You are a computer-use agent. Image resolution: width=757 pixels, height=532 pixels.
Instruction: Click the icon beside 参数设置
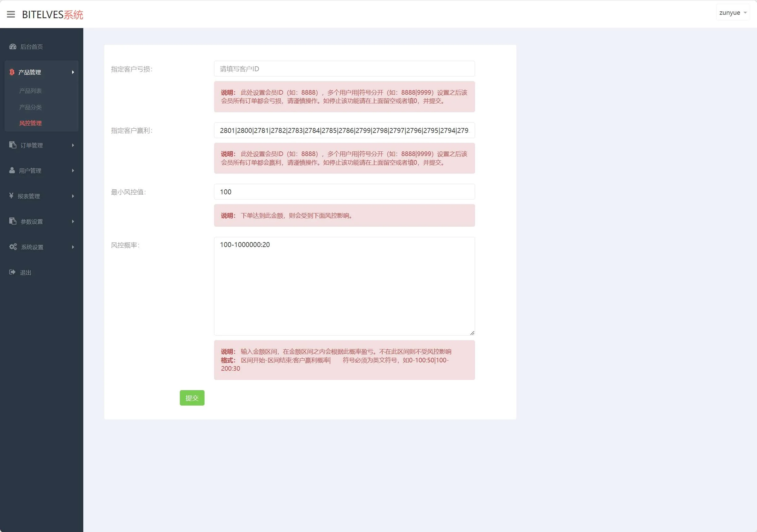tap(13, 221)
